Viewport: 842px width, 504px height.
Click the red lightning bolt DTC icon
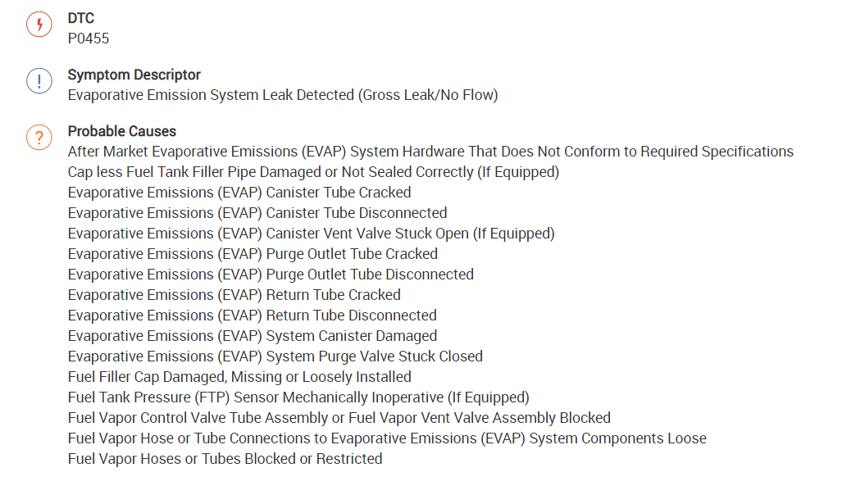point(39,25)
